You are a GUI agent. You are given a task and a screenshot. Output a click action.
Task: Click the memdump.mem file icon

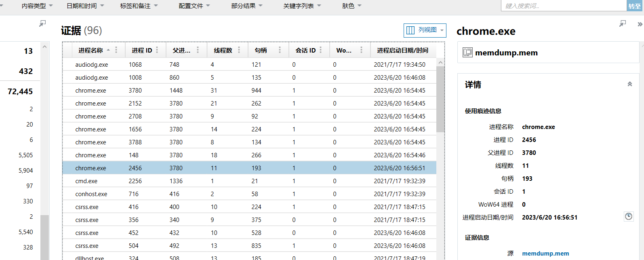(x=467, y=52)
